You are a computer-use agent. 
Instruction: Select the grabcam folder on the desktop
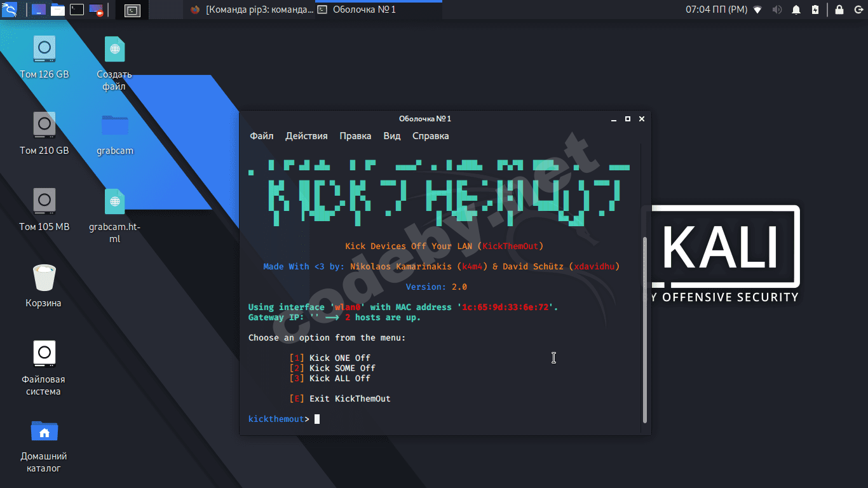115,134
